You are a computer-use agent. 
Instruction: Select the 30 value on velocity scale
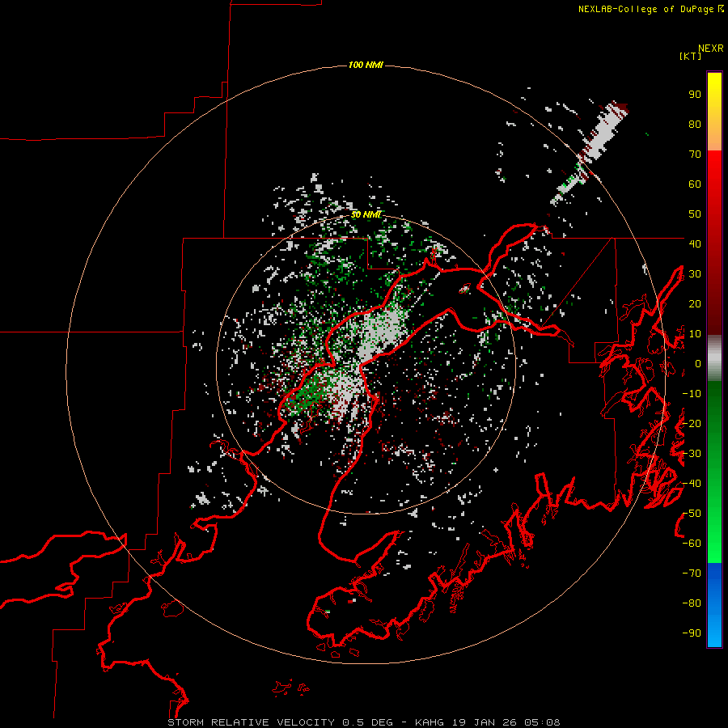(x=695, y=274)
